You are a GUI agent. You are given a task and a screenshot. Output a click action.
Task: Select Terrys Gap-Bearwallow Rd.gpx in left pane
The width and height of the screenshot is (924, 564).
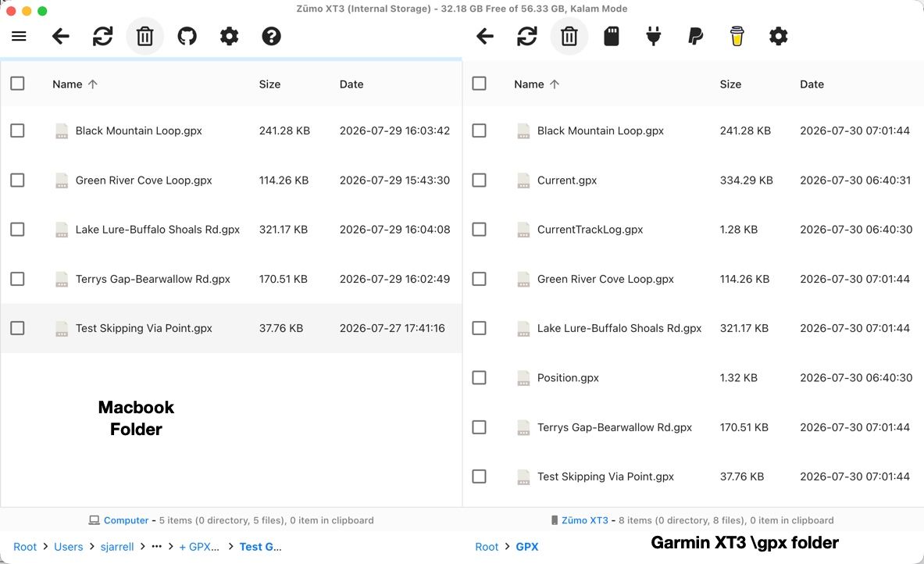point(152,280)
